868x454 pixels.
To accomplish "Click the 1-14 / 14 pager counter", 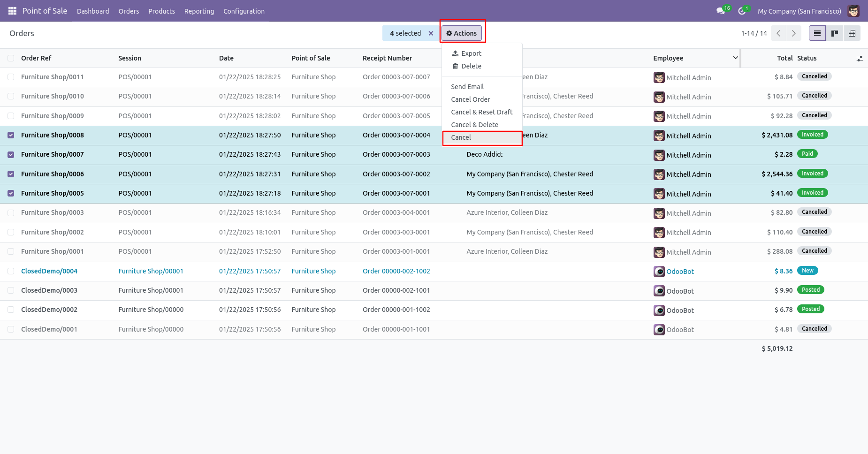I will 754,33.
